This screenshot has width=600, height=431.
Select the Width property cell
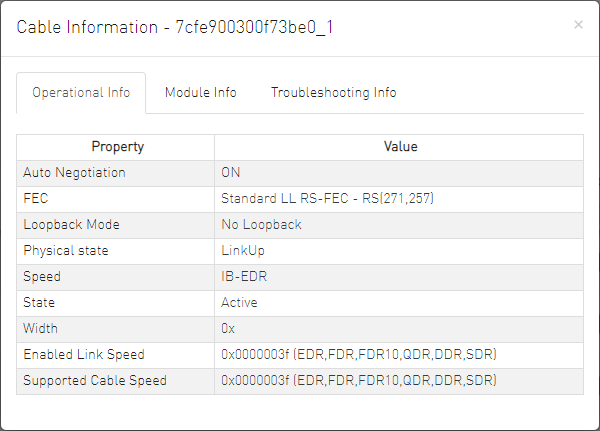tap(41, 328)
